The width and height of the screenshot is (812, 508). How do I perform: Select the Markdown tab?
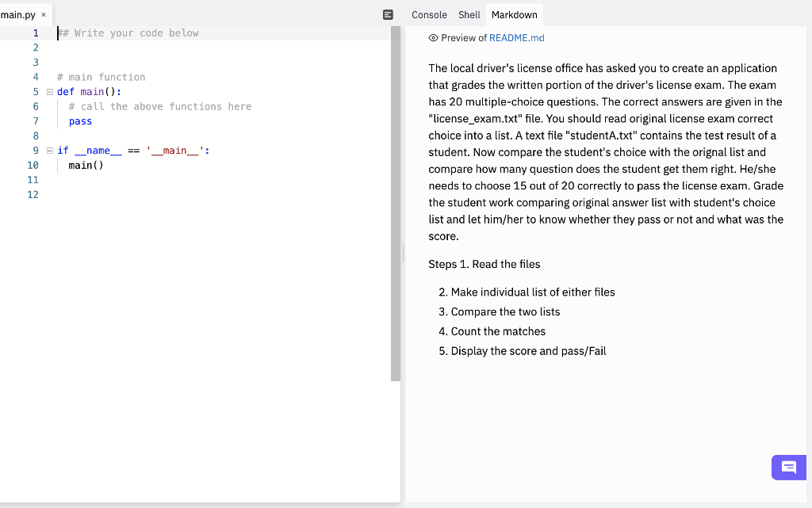514,14
